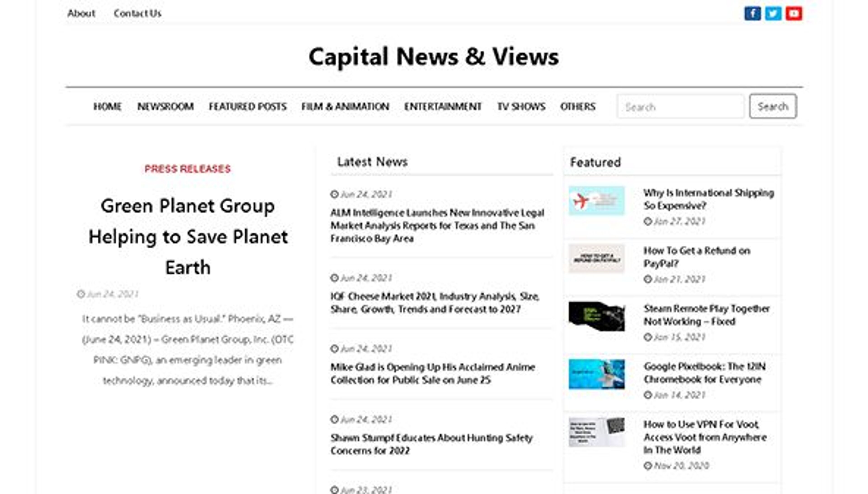The image size is (868, 494).
Task: Click the airplane shipping article thumbnail
Action: coord(596,200)
